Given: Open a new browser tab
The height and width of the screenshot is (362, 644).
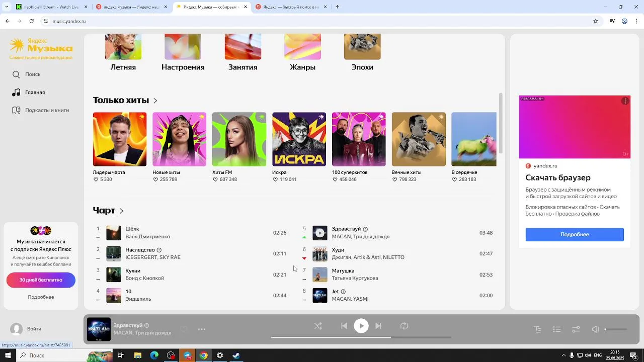Looking at the screenshot, I should coord(337,7).
